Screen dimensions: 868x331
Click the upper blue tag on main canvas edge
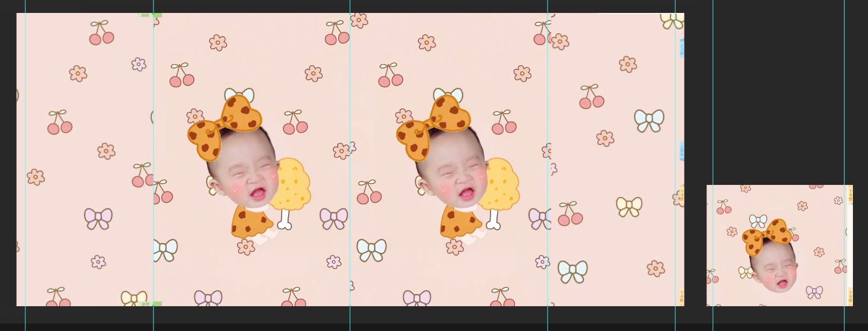coord(682,49)
